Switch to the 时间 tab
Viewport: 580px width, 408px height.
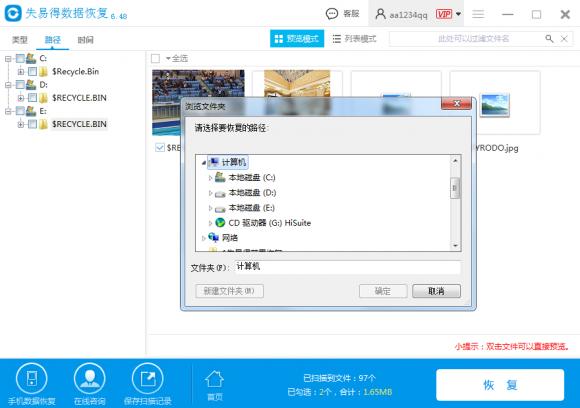tap(85, 40)
